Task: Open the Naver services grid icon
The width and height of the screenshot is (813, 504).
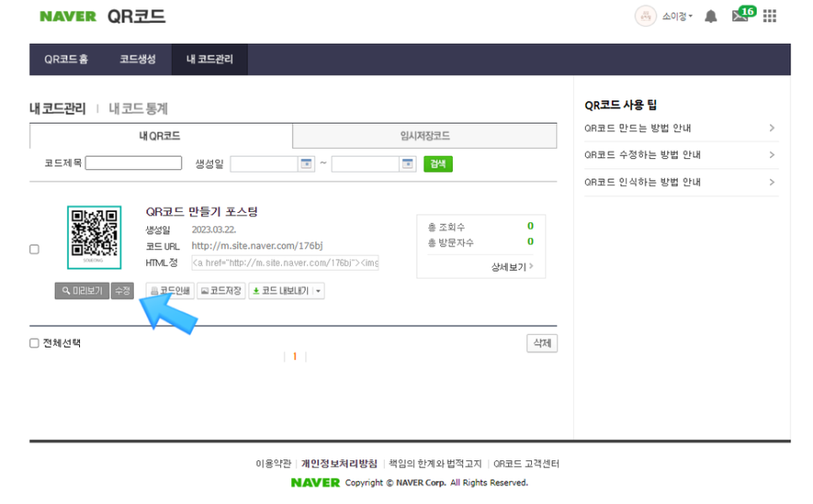Action: (x=769, y=16)
